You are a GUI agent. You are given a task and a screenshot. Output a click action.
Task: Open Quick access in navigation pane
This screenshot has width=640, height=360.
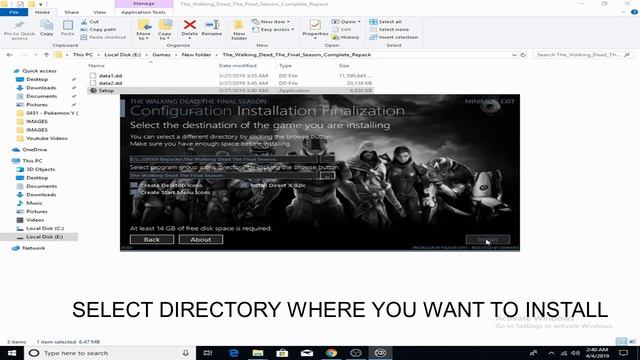39,71
